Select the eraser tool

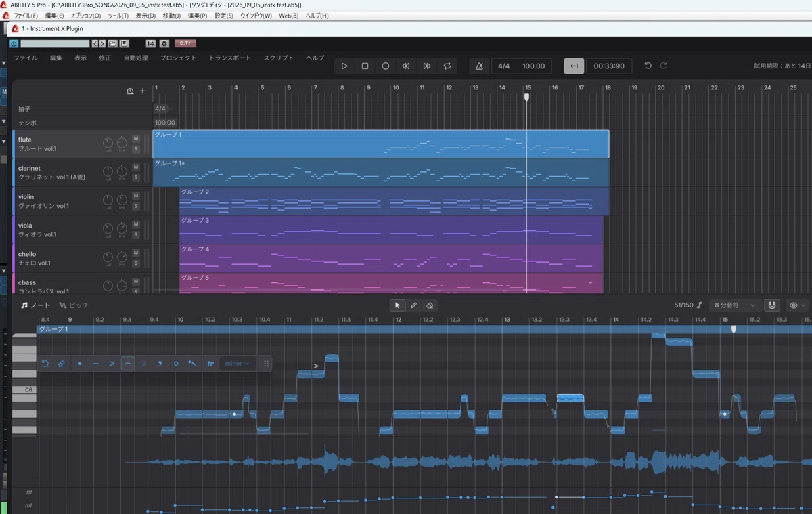430,305
